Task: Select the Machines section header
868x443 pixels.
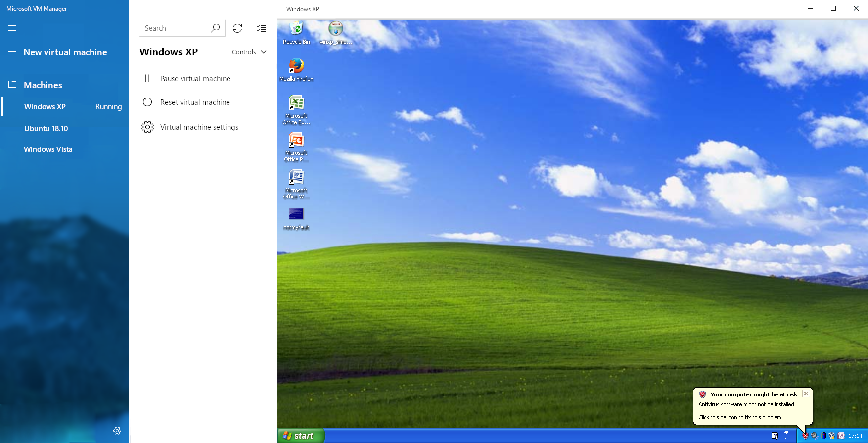Action: click(x=43, y=85)
